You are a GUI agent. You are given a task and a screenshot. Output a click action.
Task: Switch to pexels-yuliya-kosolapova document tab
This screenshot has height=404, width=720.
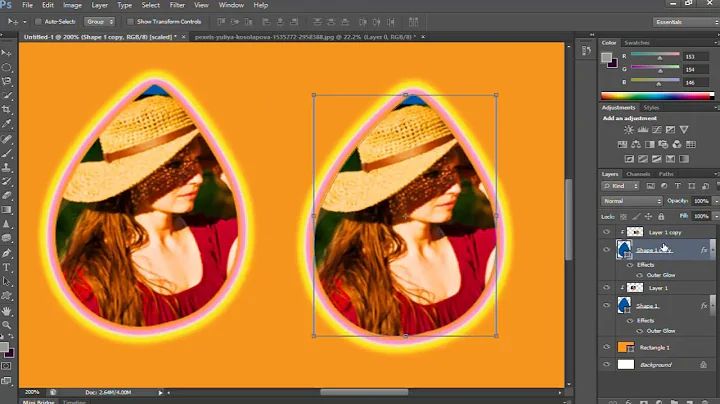(x=305, y=37)
